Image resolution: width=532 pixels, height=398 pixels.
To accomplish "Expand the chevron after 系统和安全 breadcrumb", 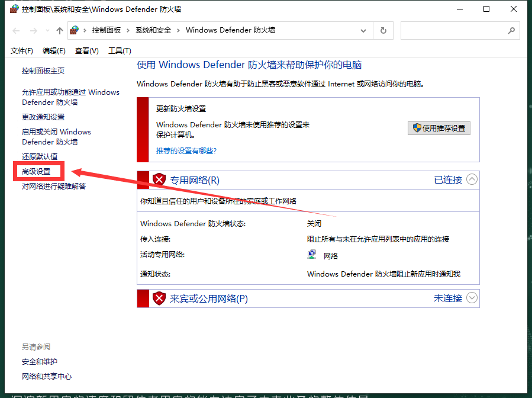I will click(x=178, y=31).
